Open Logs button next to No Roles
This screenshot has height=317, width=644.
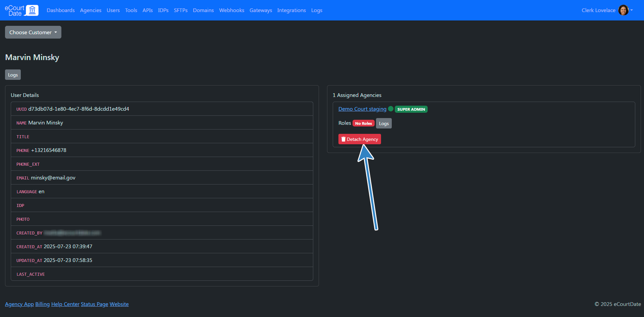(384, 123)
